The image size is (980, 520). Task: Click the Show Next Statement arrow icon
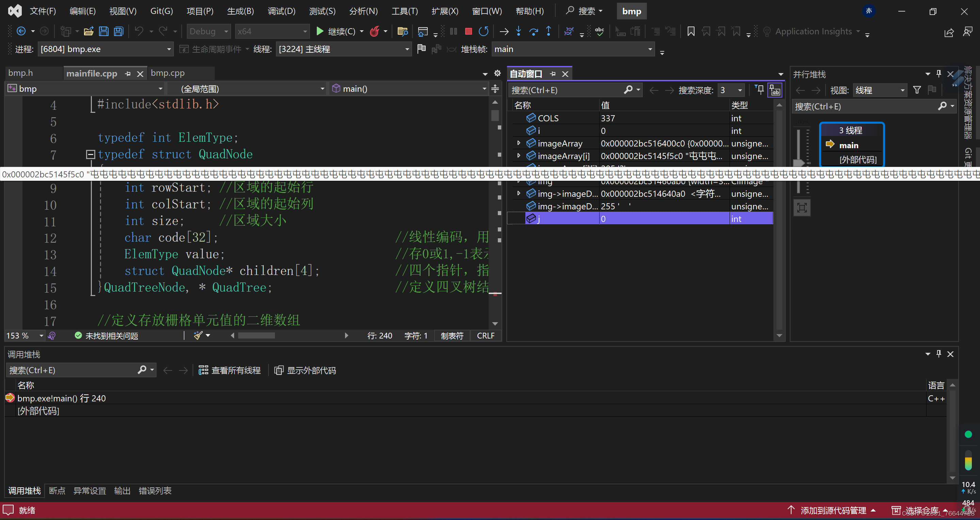point(504,31)
